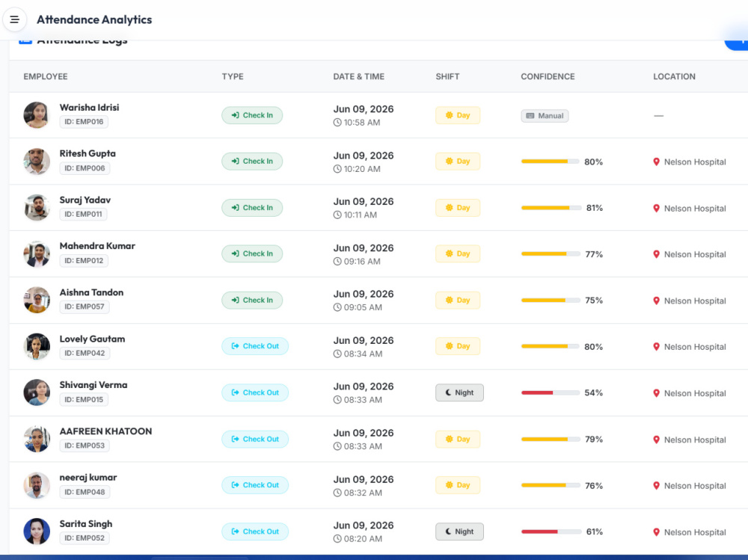The image size is (748, 560).
Task: Click the name AAFREEN KHATOON
Action: tap(106, 431)
